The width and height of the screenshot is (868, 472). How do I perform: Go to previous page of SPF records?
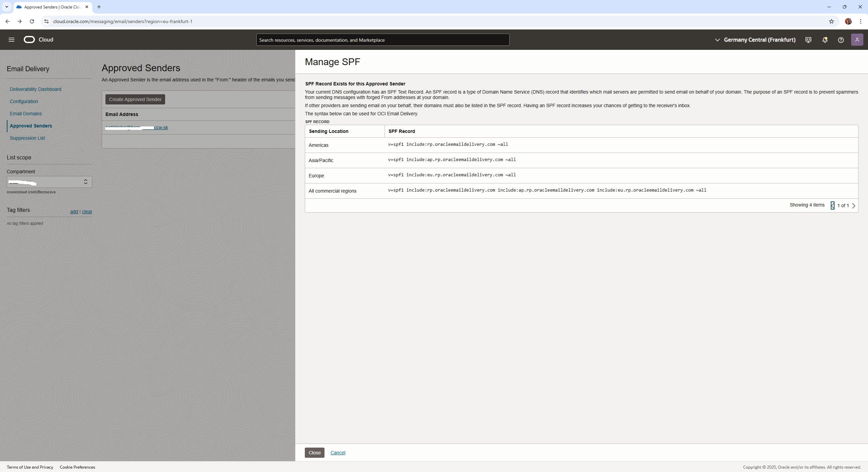pyautogui.click(x=833, y=205)
